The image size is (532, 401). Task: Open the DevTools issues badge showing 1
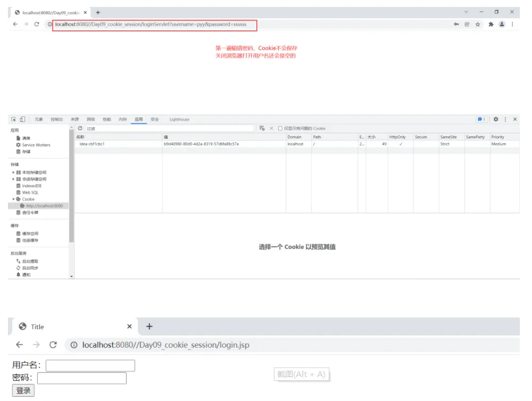pyautogui.click(x=481, y=120)
